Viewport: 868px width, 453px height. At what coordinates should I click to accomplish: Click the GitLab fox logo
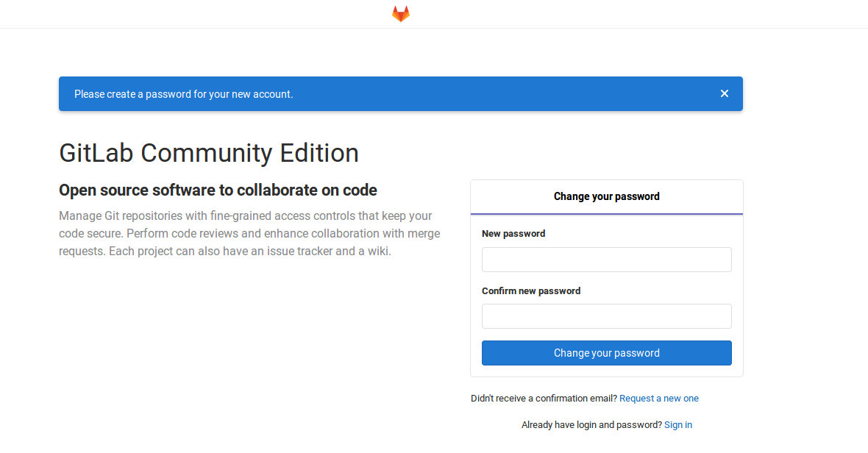click(401, 14)
